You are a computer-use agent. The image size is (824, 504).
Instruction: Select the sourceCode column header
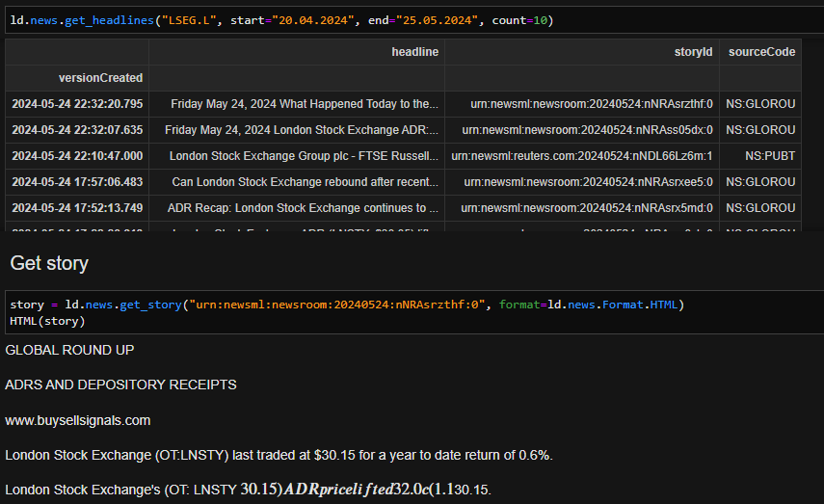click(761, 52)
